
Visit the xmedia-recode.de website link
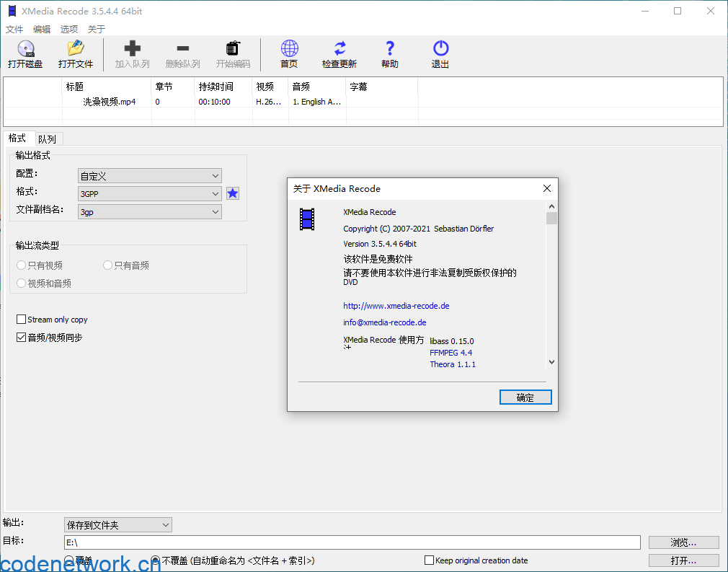click(396, 306)
